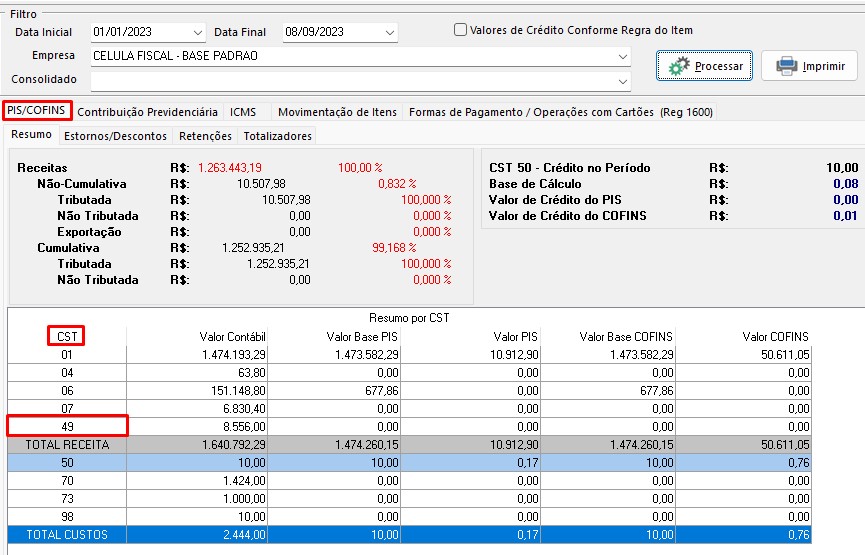The height and width of the screenshot is (555, 865).
Task: Click Valor de Crédito do COFINS value 0,01
Action: click(x=846, y=216)
